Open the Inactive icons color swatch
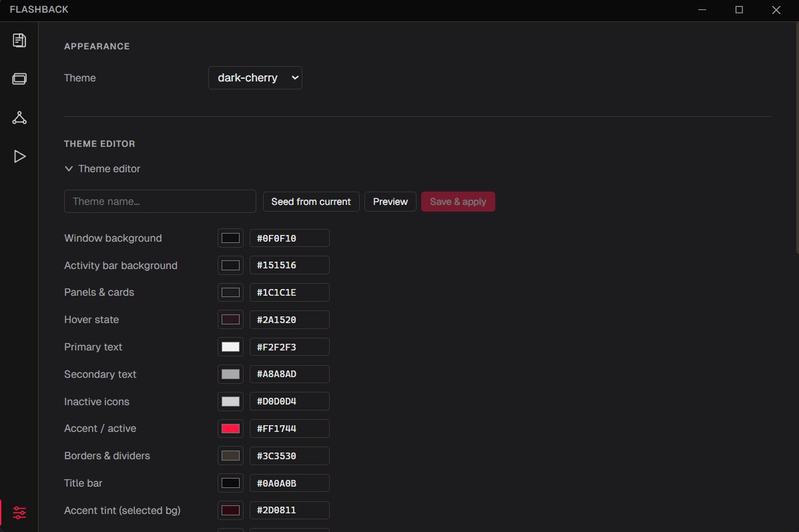 (230, 402)
